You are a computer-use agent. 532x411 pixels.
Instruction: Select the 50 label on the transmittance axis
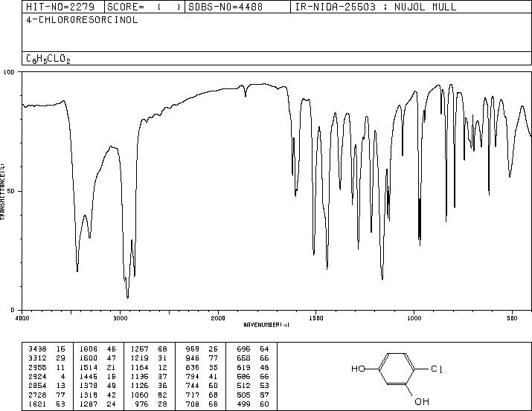pyautogui.click(x=11, y=191)
